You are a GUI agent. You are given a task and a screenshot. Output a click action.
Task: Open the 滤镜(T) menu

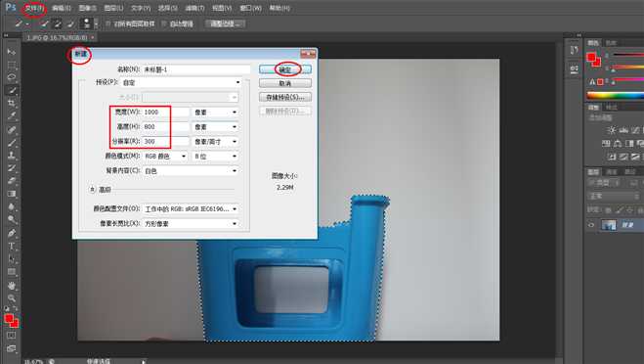(194, 8)
